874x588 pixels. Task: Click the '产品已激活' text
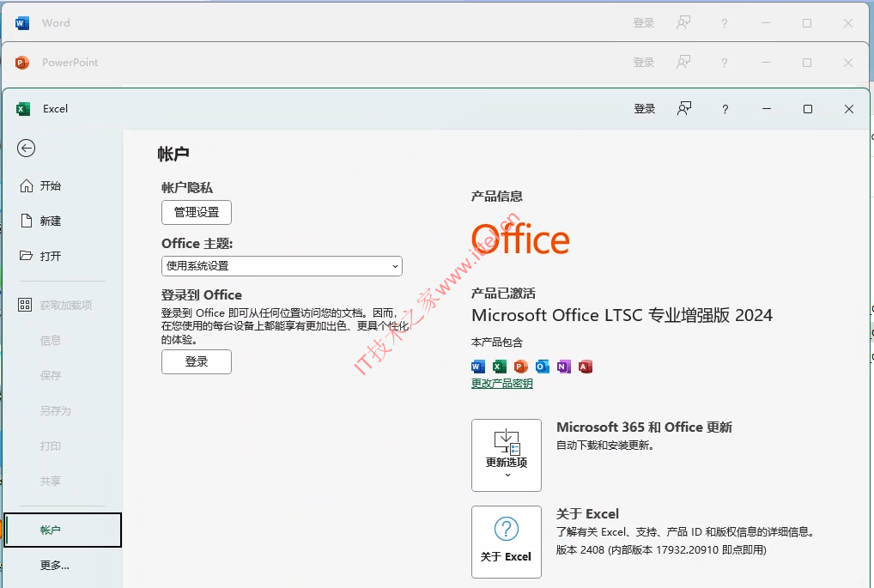(x=503, y=294)
